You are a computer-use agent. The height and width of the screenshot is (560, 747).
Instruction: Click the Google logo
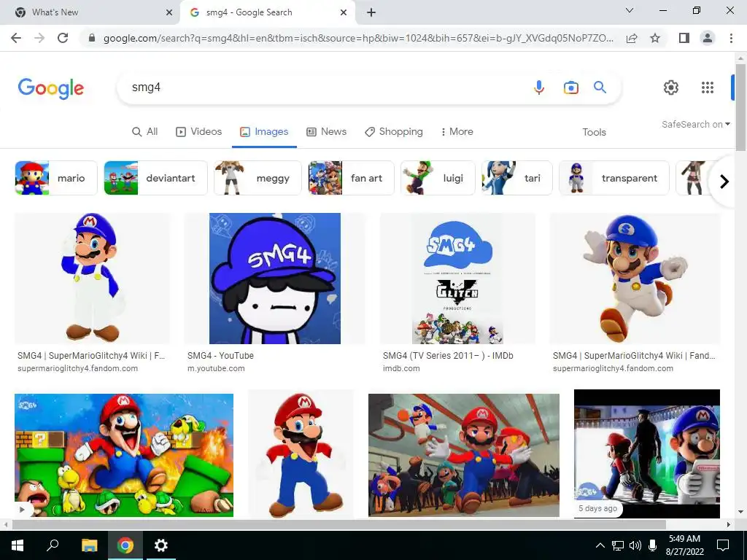point(51,88)
